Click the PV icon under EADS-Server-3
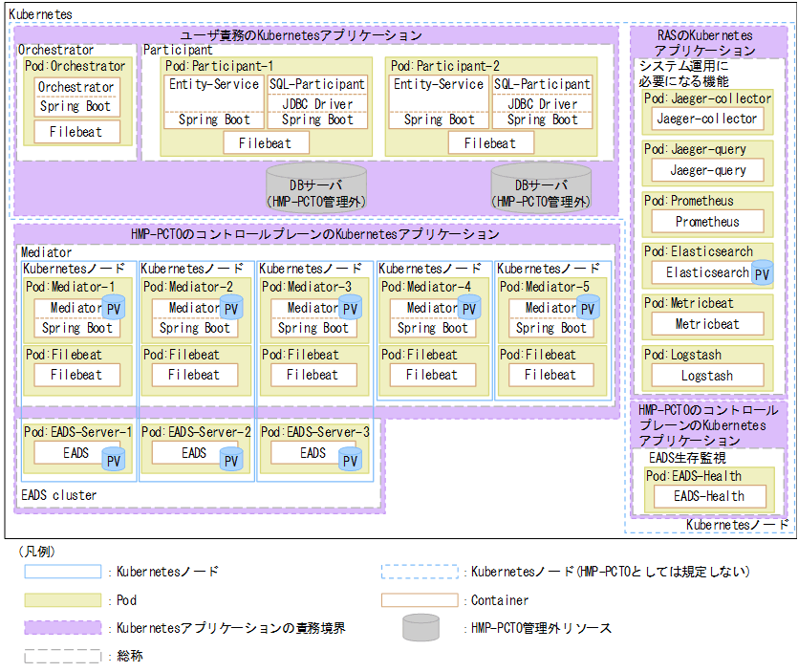 click(x=350, y=460)
